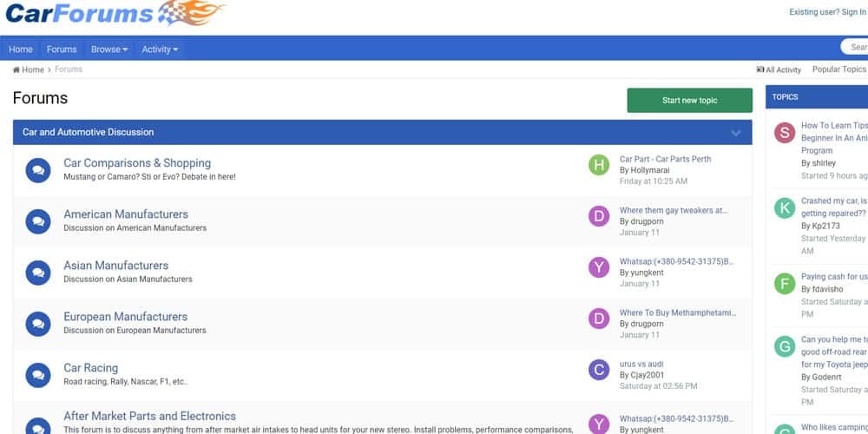Go to Home in navigation bar
Viewport: 868px width, 434px height.
(21, 49)
